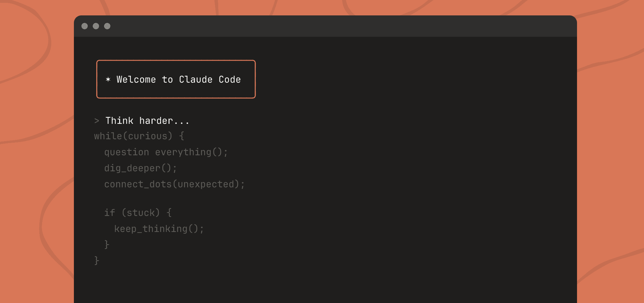Image resolution: width=644 pixels, height=303 pixels.
Task: Select the question everything() statement
Action: [166, 152]
